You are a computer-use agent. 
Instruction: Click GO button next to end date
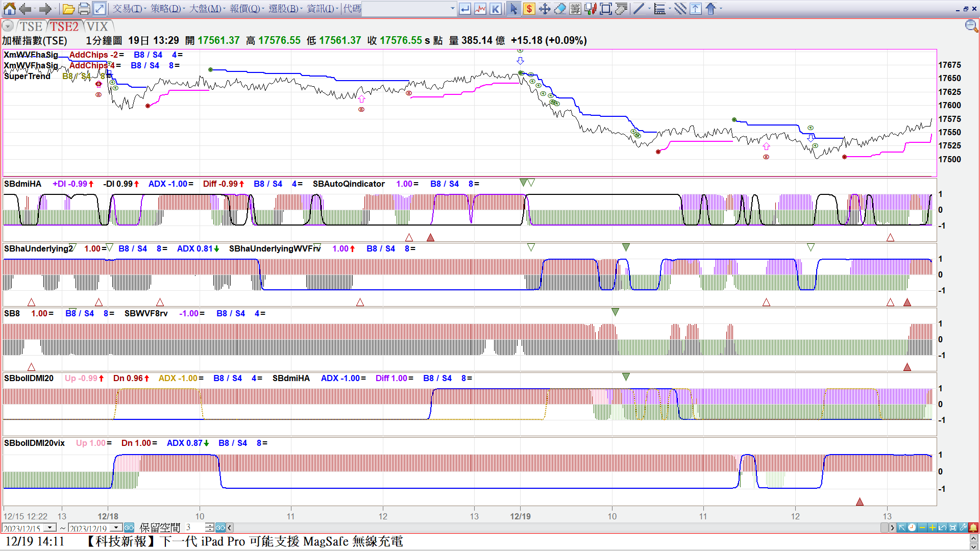click(x=129, y=528)
